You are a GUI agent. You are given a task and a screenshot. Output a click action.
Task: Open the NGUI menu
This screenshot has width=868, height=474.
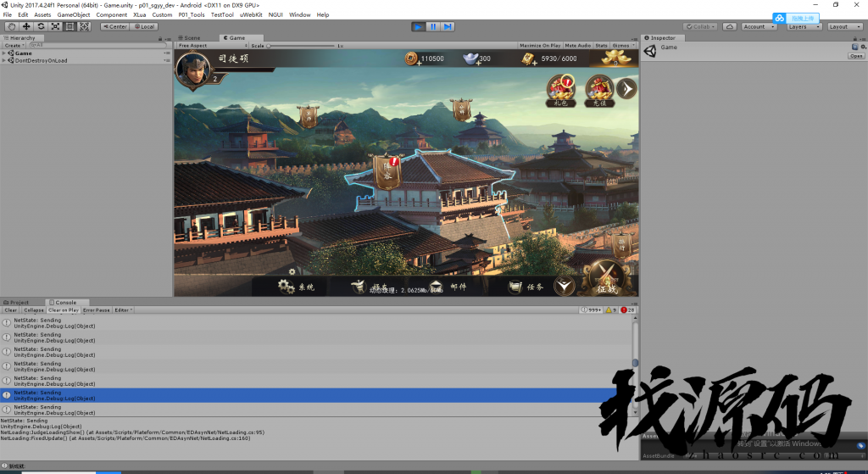[275, 15]
